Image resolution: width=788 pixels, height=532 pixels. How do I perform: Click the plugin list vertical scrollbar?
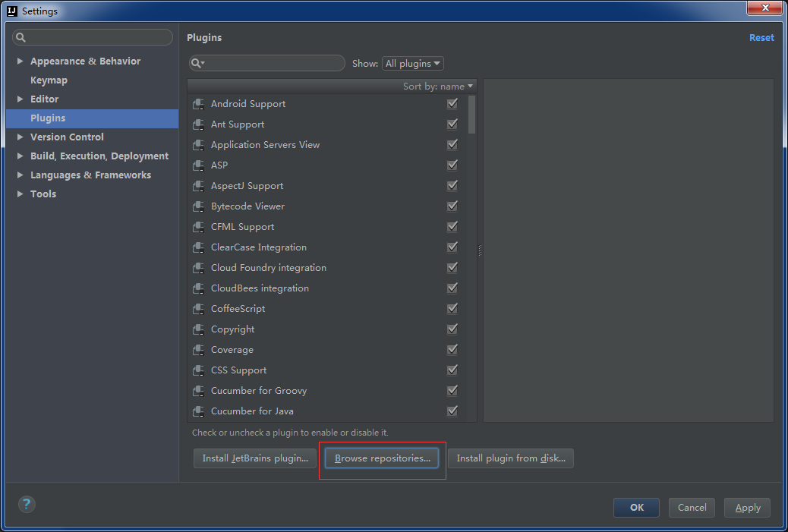coord(471,115)
